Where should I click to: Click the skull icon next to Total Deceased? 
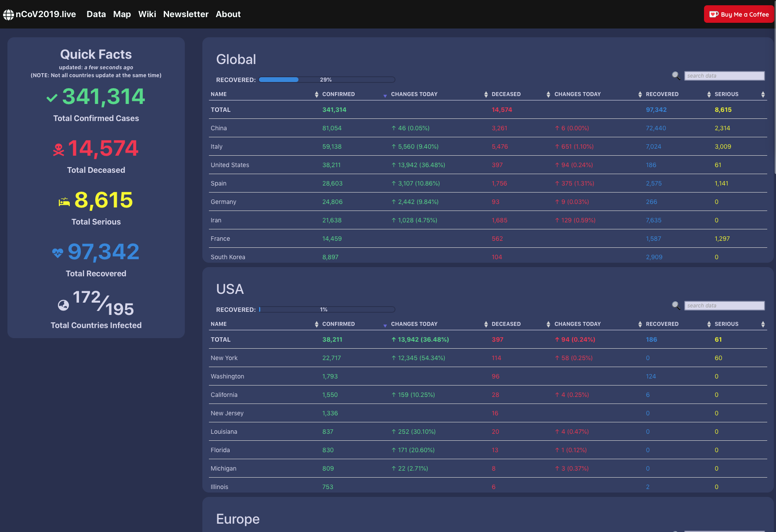(58, 150)
